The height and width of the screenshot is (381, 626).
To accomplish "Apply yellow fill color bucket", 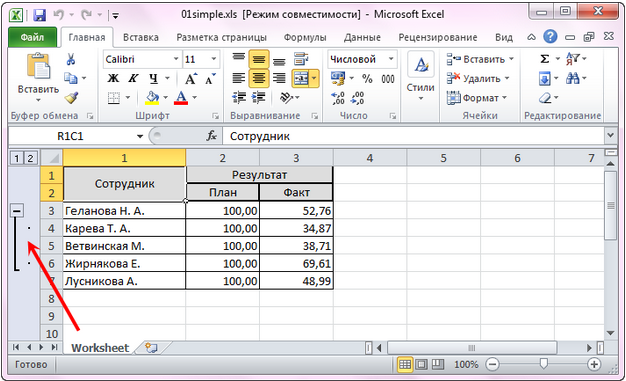I will (x=152, y=97).
